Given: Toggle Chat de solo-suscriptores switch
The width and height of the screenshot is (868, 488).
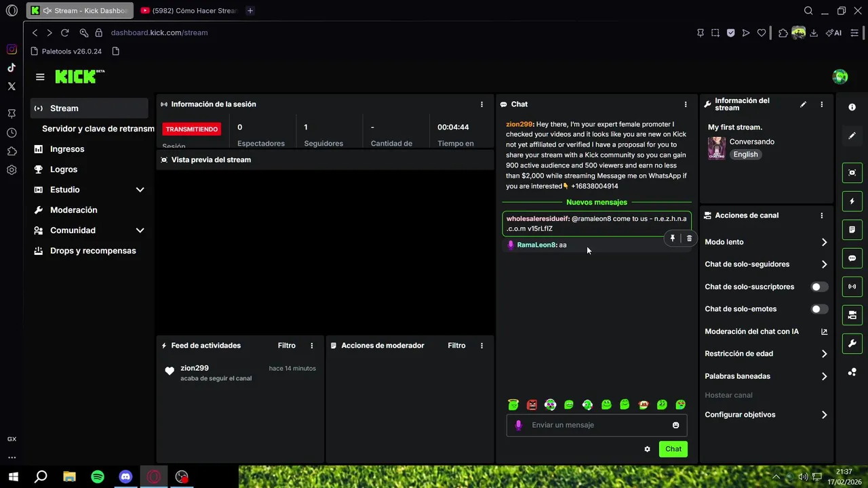Looking at the screenshot, I should (x=819, y=287).
